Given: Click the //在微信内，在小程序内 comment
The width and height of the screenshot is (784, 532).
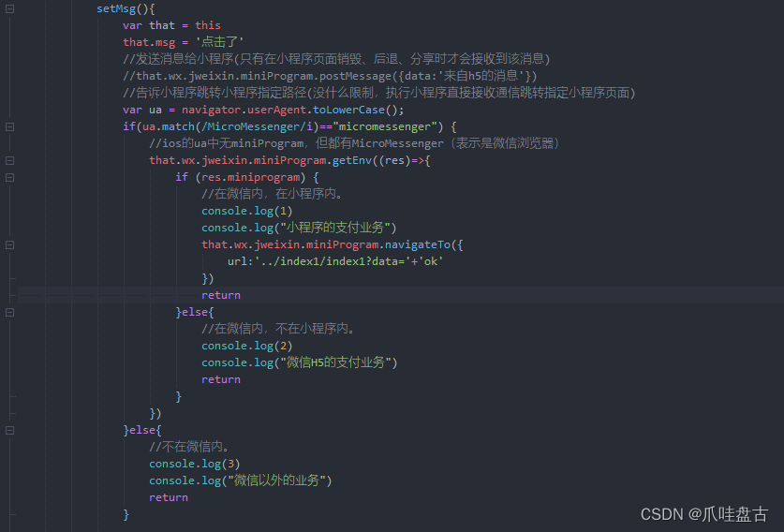Looking at the screenshot, I should click(x=272, y=194).
